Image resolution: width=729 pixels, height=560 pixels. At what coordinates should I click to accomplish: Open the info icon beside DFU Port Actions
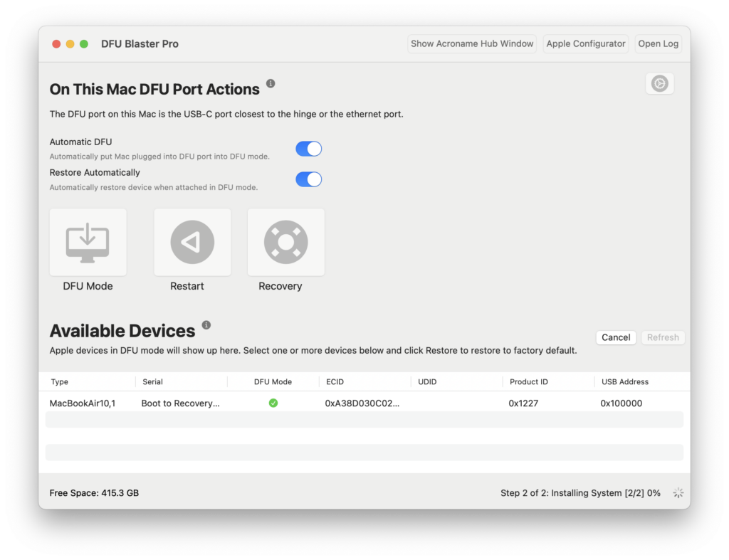point(271,84)
